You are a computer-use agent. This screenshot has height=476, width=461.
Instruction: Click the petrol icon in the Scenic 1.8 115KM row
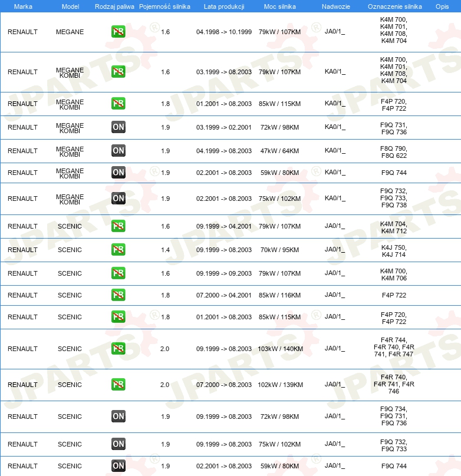coord(118,317)
